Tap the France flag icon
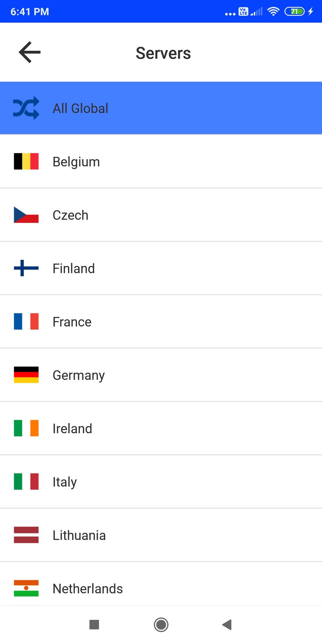Image resolution: width=322 pixels, height=644 pixels. [x=26, y=321]
